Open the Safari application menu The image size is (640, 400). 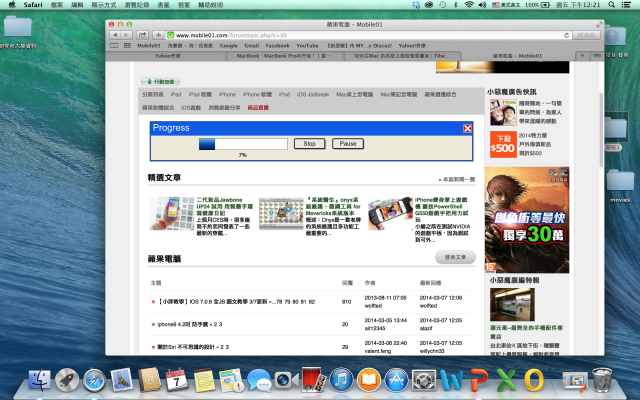tap(33, 5)
